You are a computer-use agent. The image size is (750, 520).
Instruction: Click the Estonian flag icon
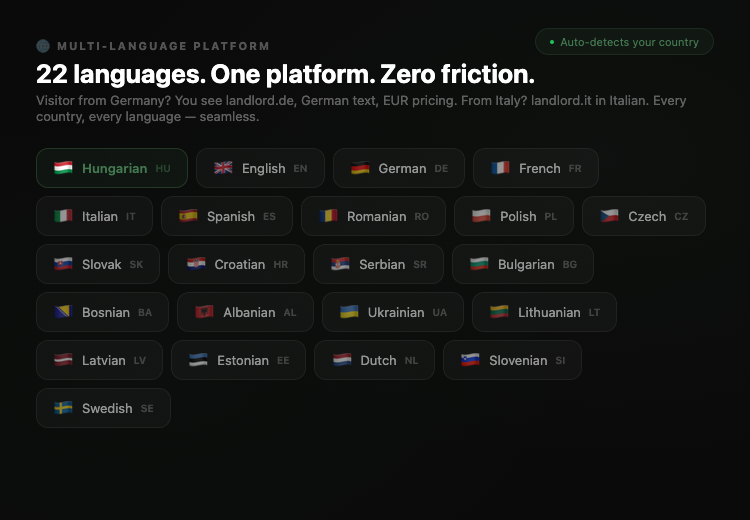coord(198,360)
